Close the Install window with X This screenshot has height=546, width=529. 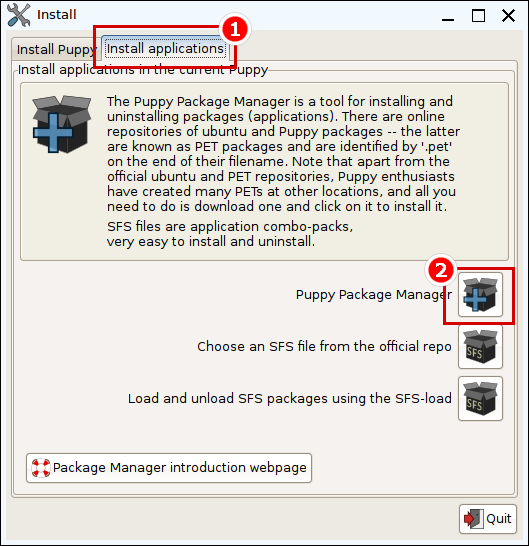click(508, 15)
